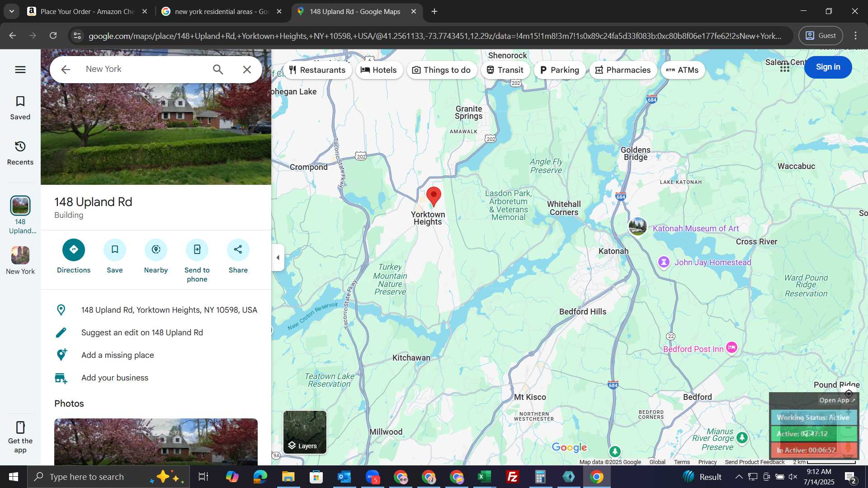Screen dimensions: 868x488
Task: Save this place
Action: [115, 256]
